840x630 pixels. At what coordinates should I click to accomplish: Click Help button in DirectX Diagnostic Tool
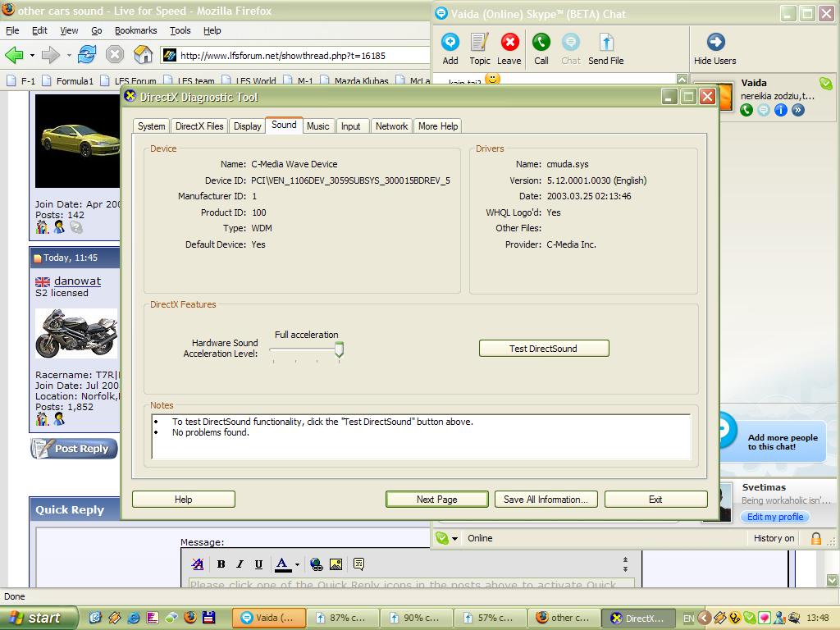point(183,500)
